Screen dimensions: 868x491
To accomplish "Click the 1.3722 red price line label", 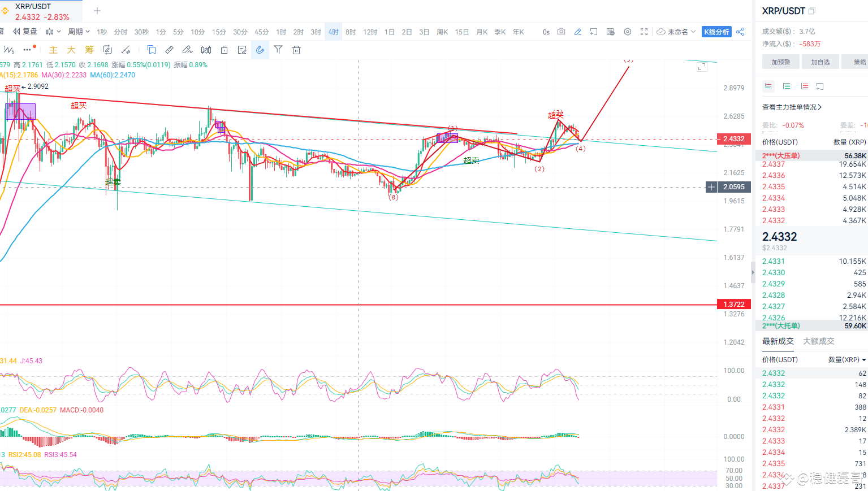I will pos(734,304).
